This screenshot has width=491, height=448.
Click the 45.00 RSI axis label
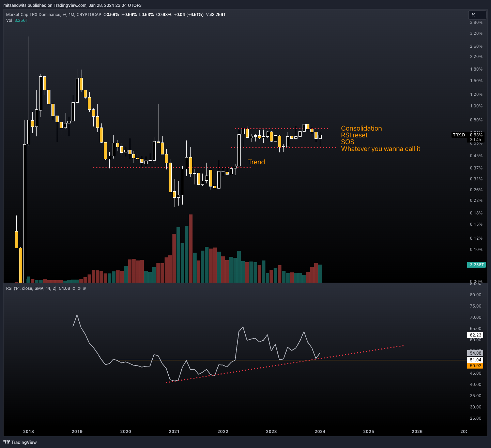coord(476,373)
